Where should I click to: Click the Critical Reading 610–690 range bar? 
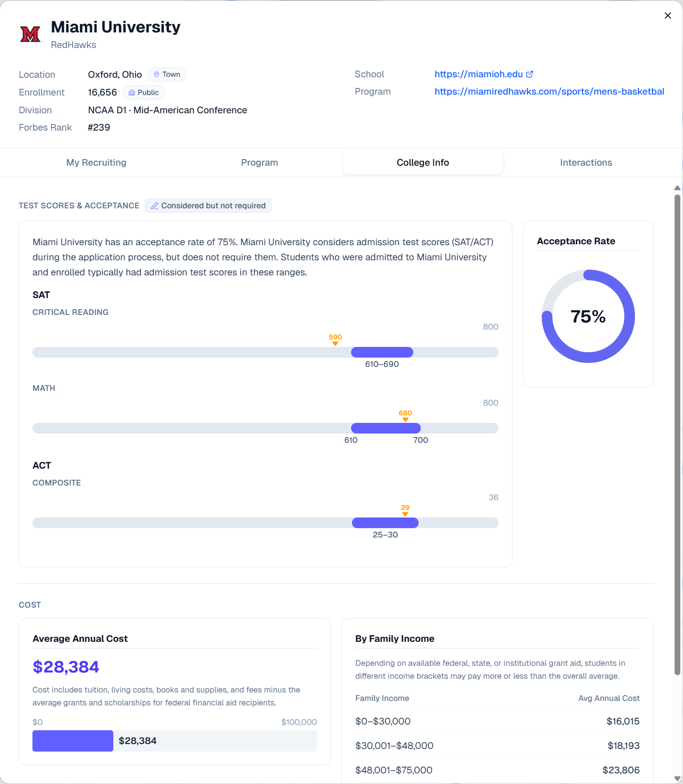coord(382,352)
